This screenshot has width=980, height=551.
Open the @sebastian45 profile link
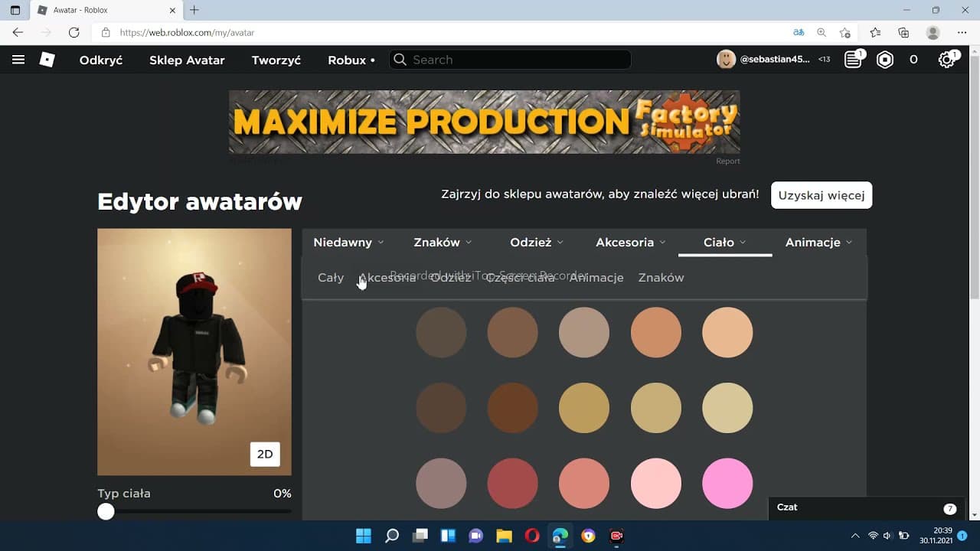tap(775, 60)
